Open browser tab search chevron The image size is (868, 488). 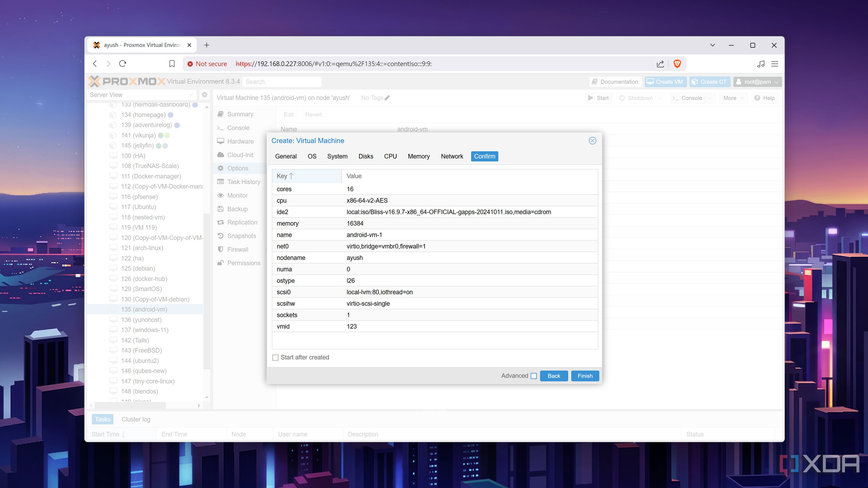pos(712,45)
